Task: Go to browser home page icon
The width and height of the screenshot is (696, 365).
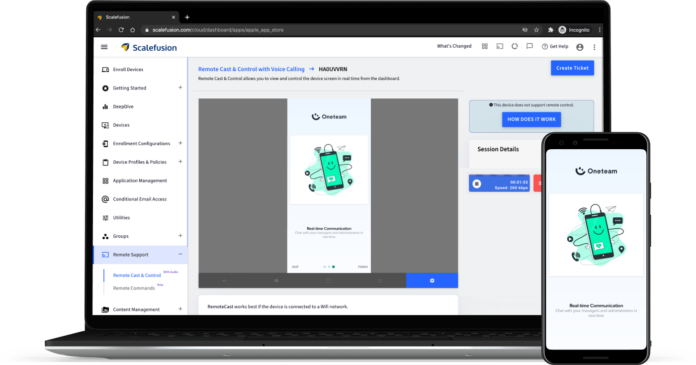Action: pyautogui.click(x=132, y=30)
